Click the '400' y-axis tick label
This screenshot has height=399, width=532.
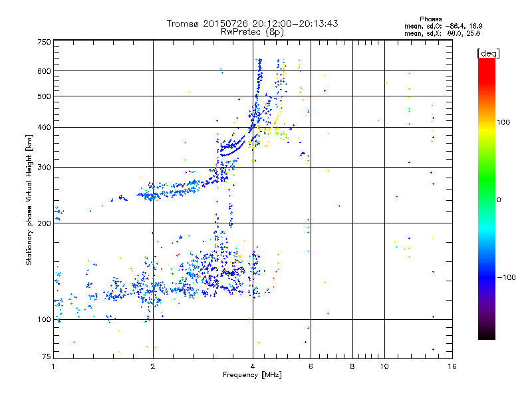tap(44, 128)
